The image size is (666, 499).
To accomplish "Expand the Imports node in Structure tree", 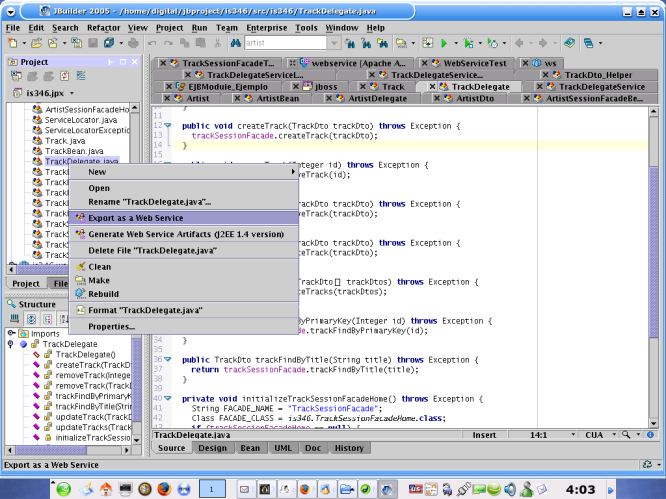I will (10, 334).
